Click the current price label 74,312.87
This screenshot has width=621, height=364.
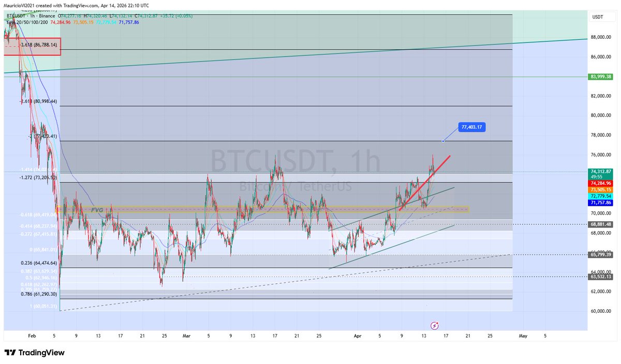click(x=601, y=171)
